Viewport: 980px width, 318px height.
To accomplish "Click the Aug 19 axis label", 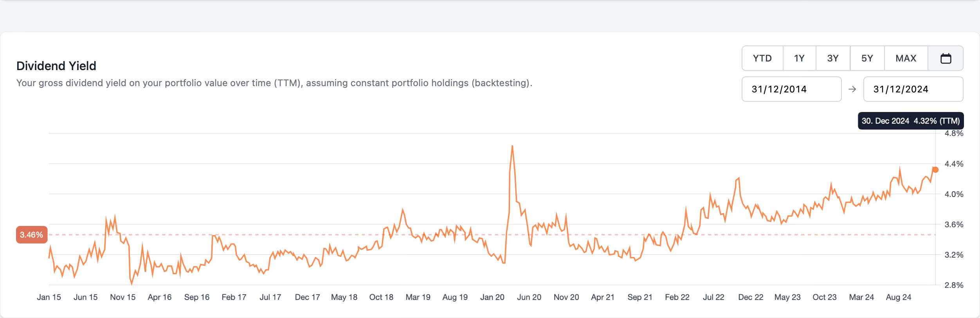I will 455,297.
